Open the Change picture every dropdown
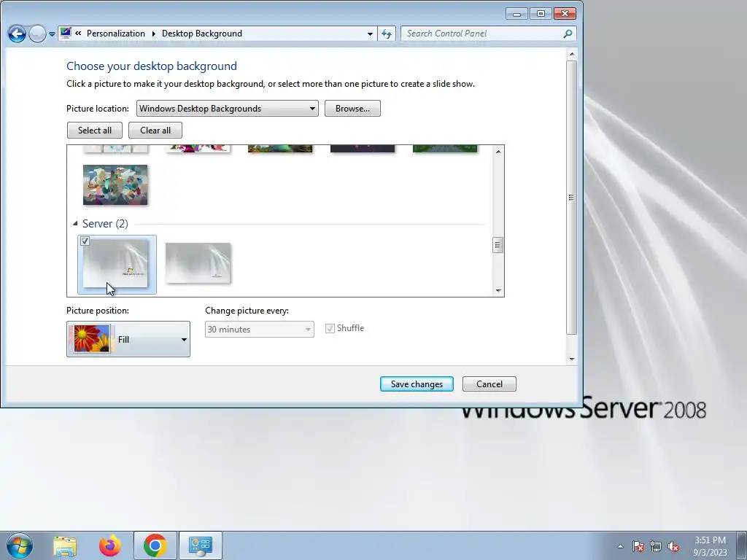This screenshot has height=560, width=747. (259, 329)
